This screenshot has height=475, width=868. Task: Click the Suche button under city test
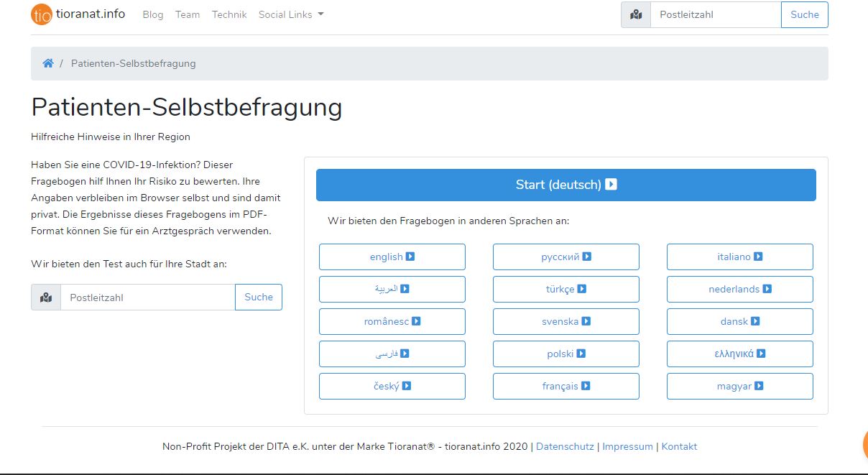coord(259,298)
